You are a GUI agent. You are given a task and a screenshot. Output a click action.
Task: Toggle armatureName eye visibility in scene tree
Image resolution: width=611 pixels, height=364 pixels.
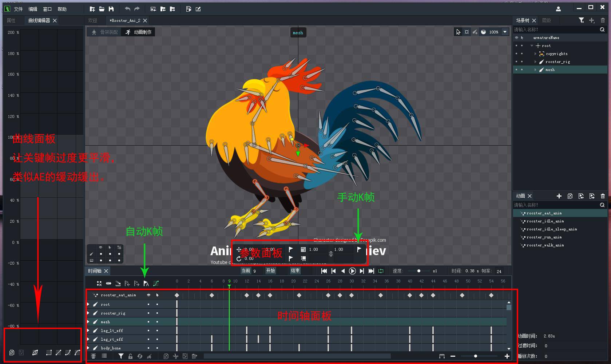pos(516,37)
